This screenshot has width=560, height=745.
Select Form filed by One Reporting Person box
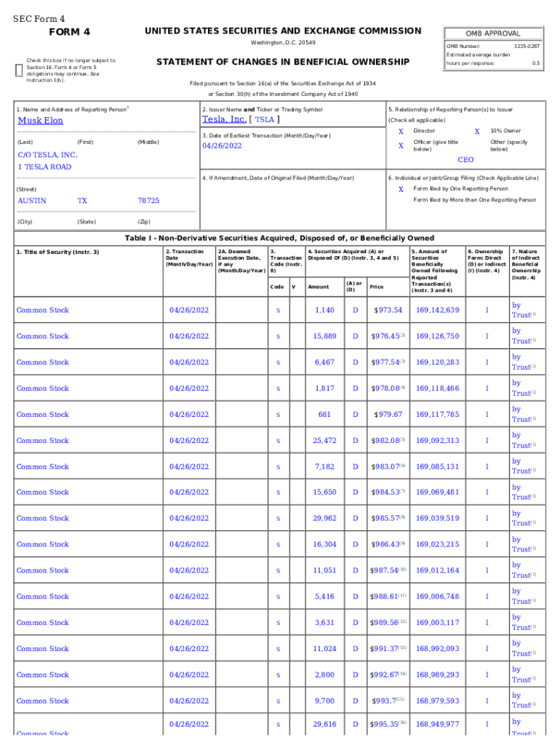401,188
